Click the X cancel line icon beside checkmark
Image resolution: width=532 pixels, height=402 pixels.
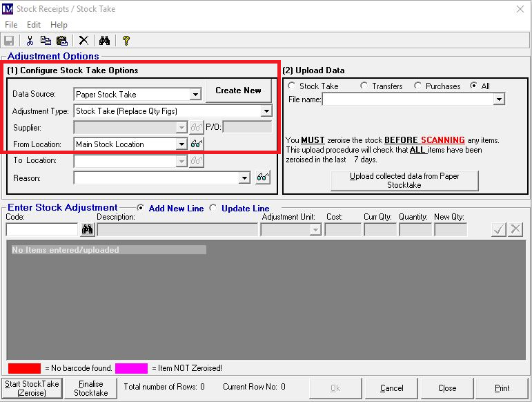(x=515, y=229)
